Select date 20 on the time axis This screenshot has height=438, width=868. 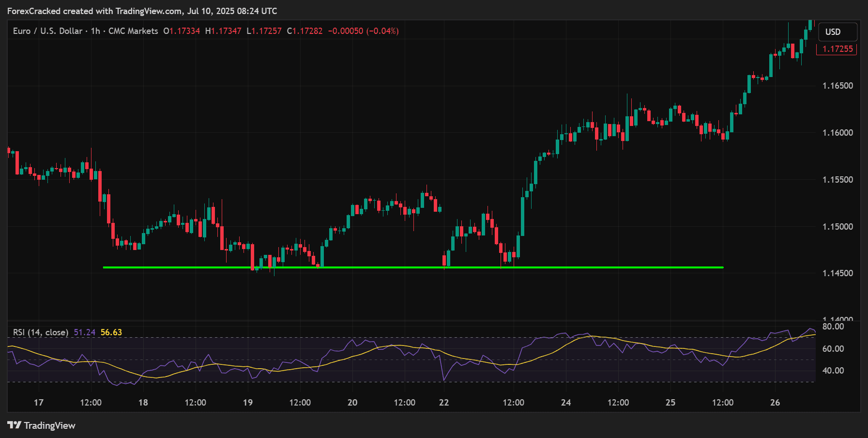pos(352,403)
